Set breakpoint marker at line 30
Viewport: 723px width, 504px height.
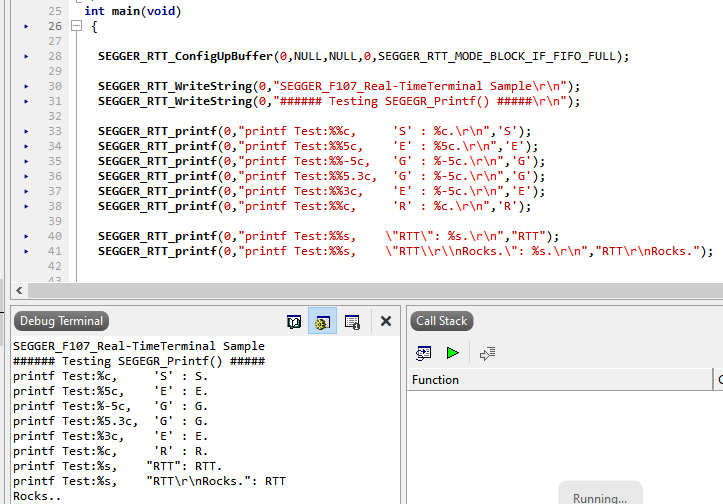(x=26, y=86)
